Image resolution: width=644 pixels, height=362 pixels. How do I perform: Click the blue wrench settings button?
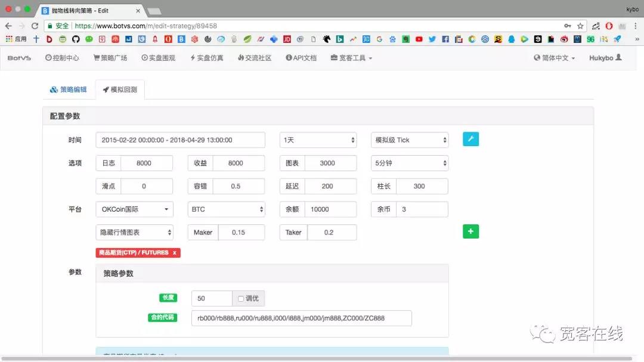point(470,140)
